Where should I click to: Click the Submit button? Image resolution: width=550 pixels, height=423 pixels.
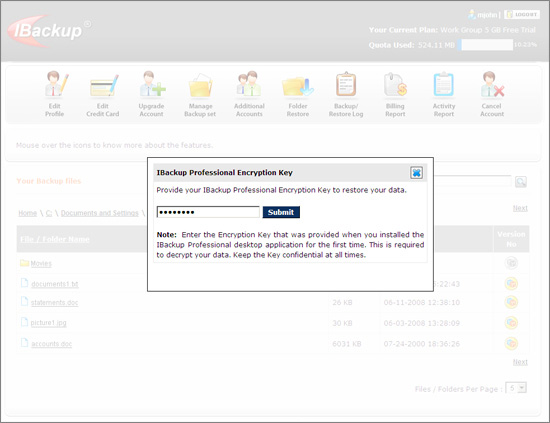point(281,212)
